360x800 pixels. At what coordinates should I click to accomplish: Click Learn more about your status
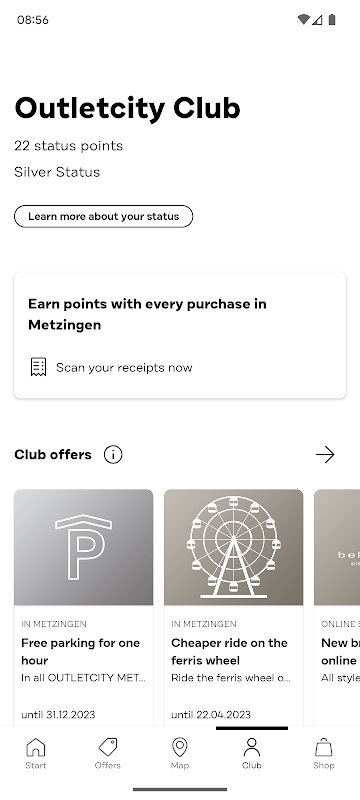[x=104, y=216]
